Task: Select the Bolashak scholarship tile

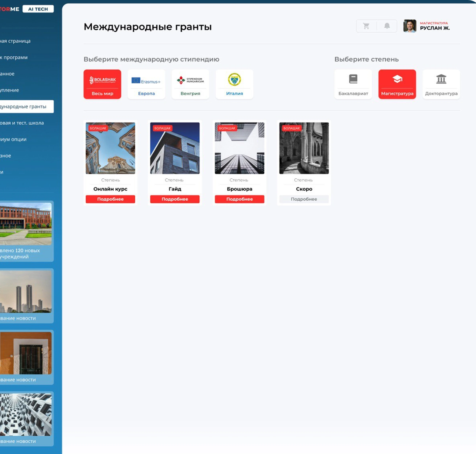Action: click(x=102, y=84)
